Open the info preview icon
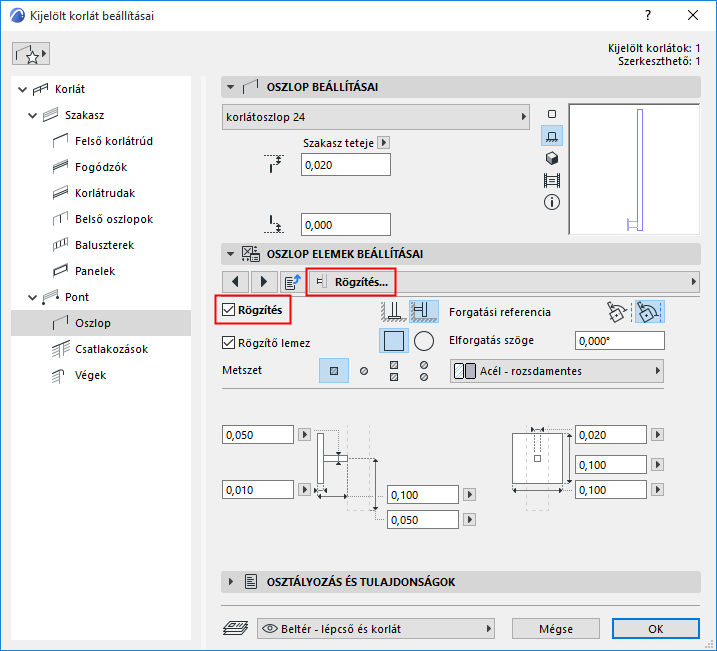 coord(552,202)
